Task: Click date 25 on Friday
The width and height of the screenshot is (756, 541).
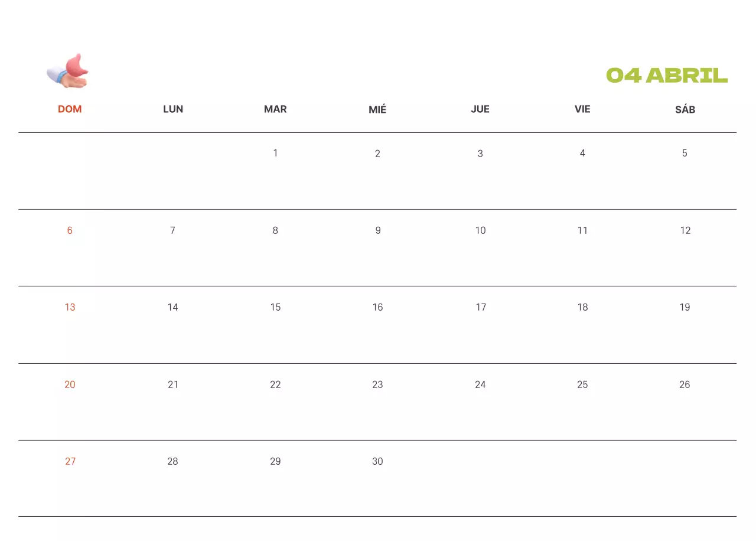Action: tap(582, 384)
